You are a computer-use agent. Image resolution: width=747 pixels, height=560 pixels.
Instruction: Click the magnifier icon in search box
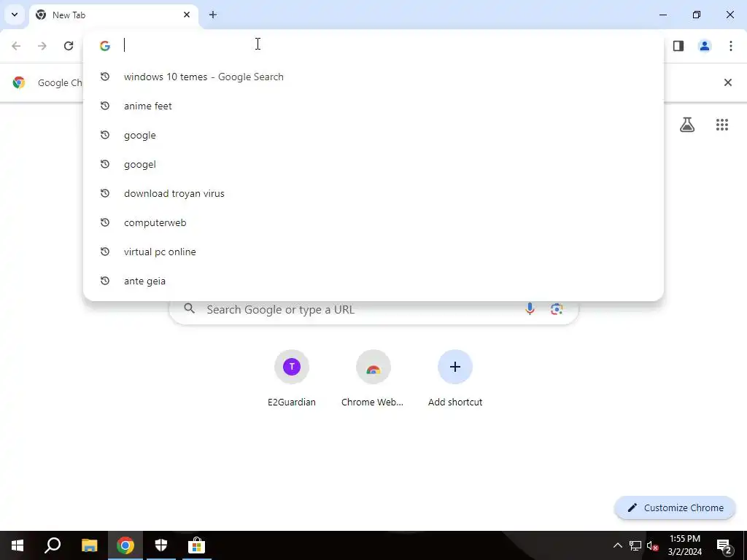(x=190, y=309)
